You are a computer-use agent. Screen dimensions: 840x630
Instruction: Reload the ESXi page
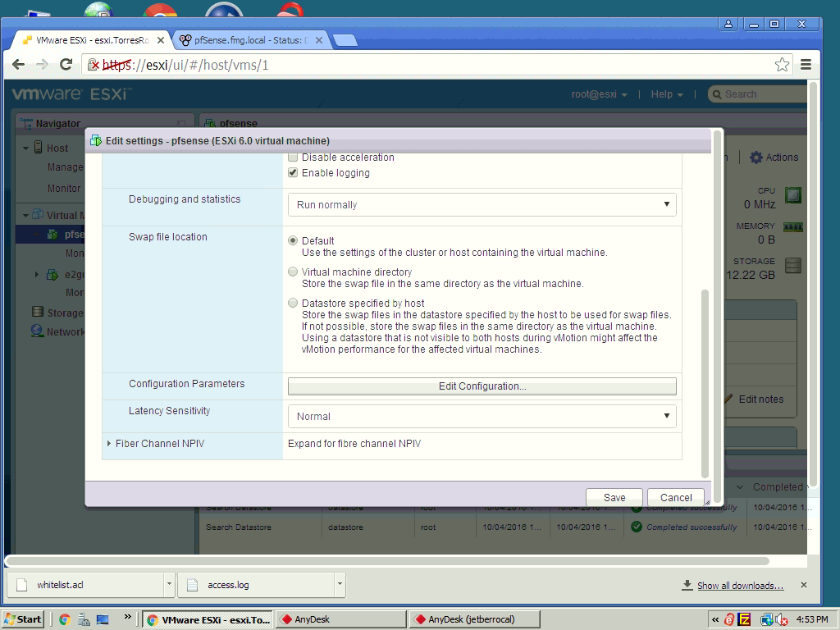(66, 65)
